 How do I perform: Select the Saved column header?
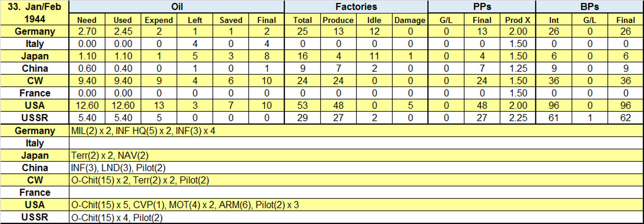[x=231, y=20]
